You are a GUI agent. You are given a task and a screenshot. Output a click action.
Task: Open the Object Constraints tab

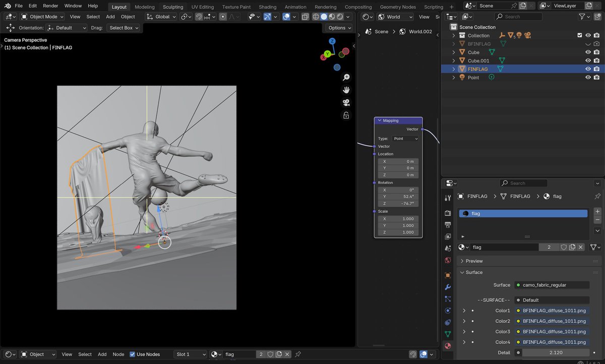click(x=448, y=322)
